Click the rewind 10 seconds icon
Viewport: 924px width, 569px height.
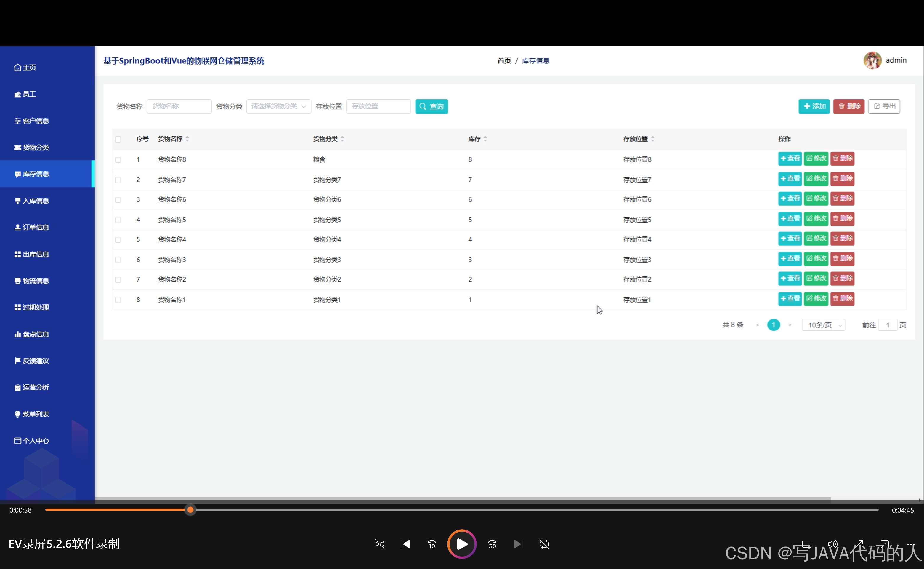[x=431, y=544]
